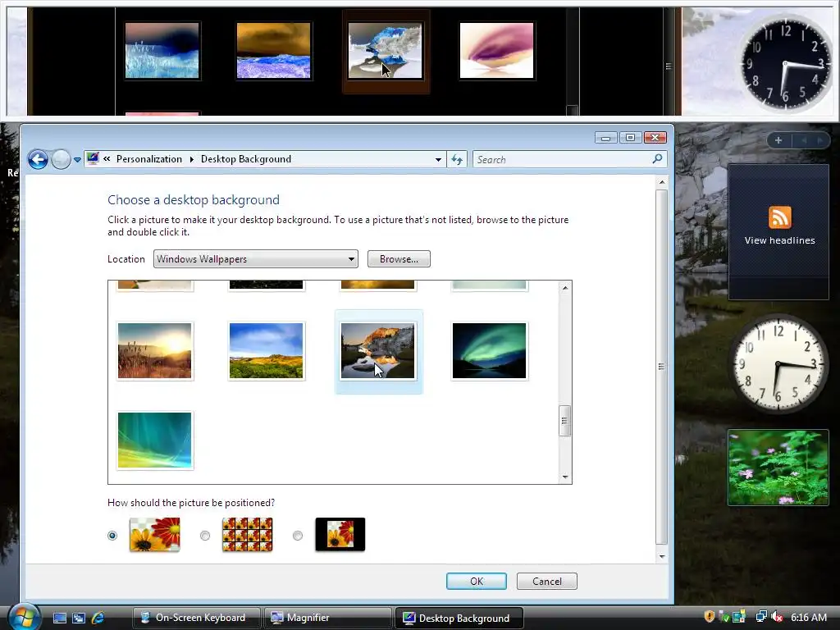The image size is (840, 630).
Task: Click the tiled flowers position preview image
Action: [248, 534]
